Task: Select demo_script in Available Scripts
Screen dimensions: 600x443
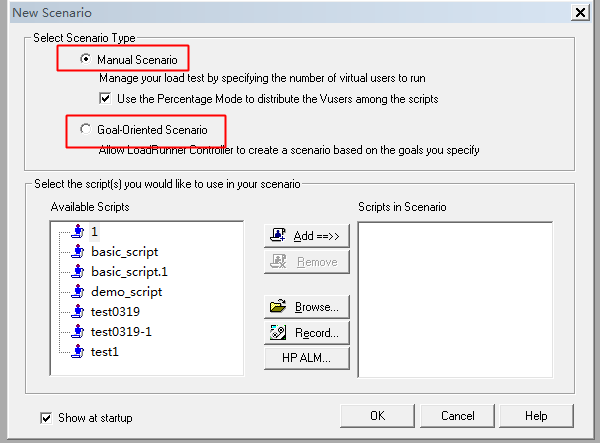Action: click(126, 292)
